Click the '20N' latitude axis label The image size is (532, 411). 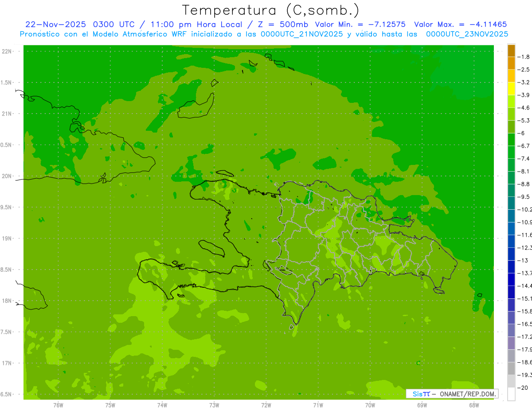pos(7,176)
